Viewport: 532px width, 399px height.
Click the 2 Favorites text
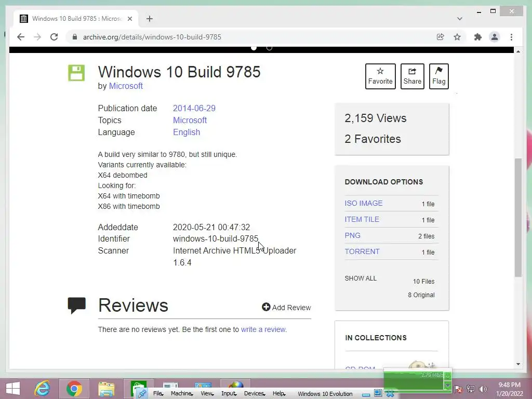coord(373,139)
